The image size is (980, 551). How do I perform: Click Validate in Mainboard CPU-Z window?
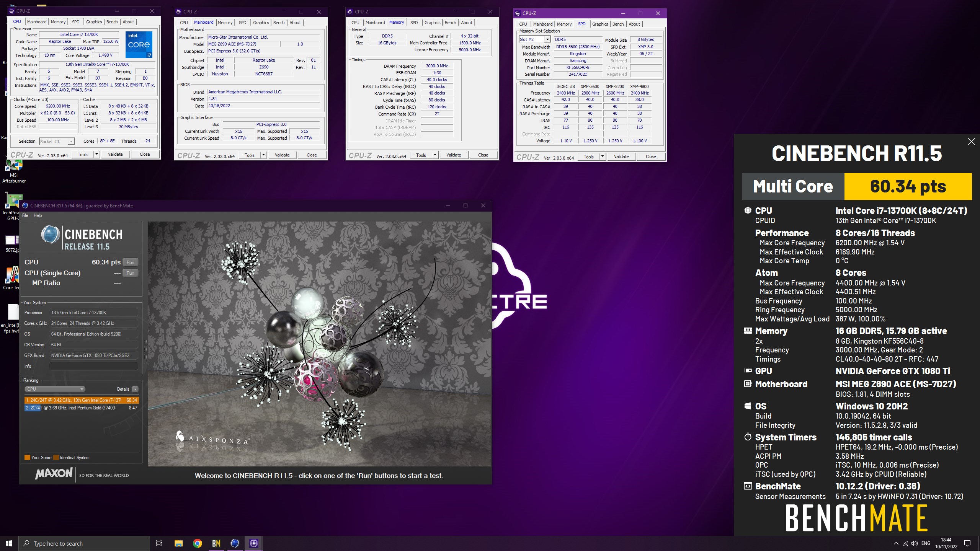pyautogui.click(x=282, y=155)
